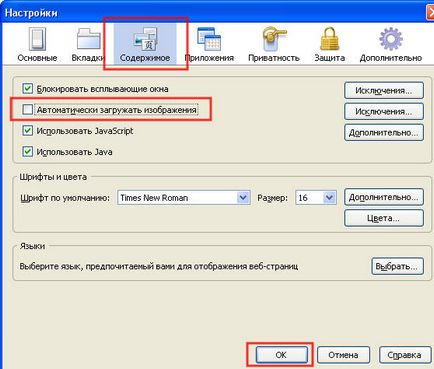Go to the Приватность pane
This screenshot has width=434, height=369.
point(274,45)
